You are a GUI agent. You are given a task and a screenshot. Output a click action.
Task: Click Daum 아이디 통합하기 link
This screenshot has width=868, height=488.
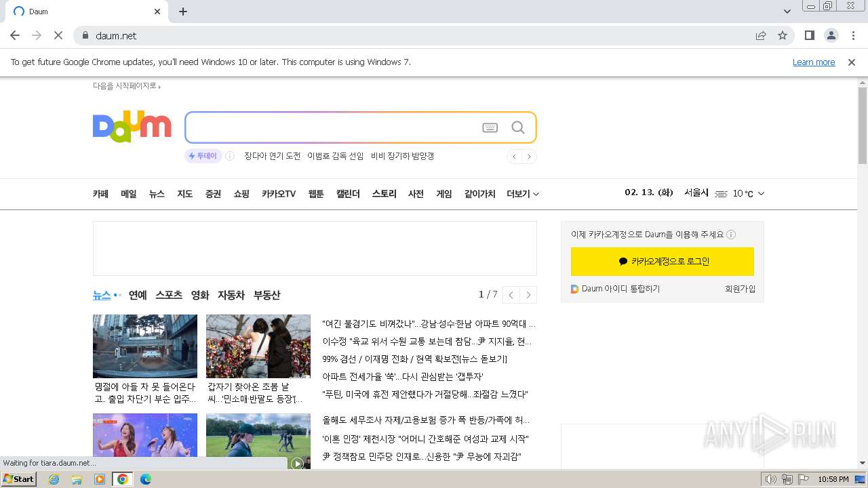pos(616,289)
